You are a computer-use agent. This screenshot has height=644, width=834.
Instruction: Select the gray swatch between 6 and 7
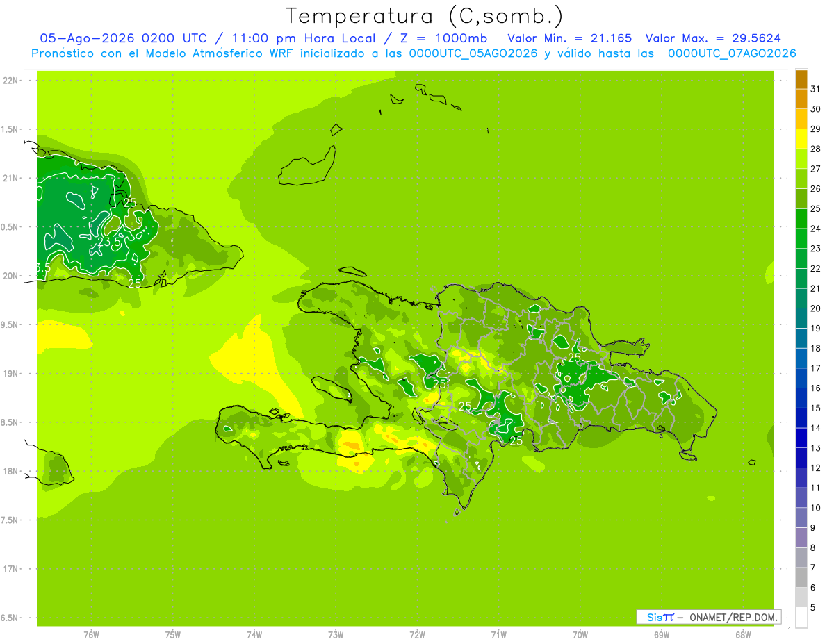tap(801, 578)
